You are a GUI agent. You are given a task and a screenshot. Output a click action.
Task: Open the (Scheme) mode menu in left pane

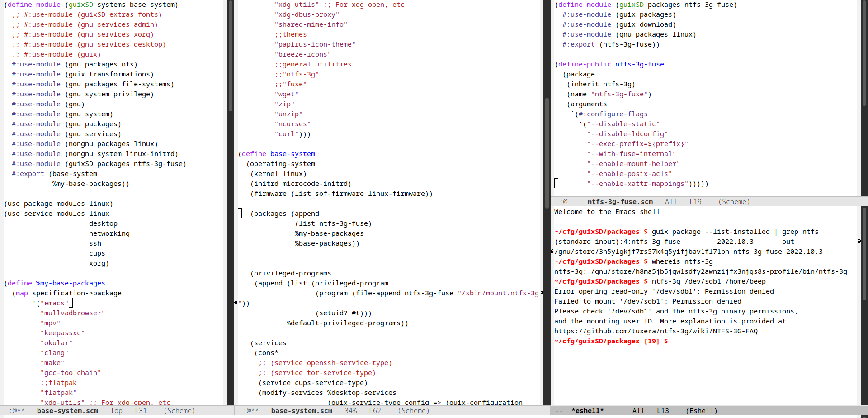(179, 411)
